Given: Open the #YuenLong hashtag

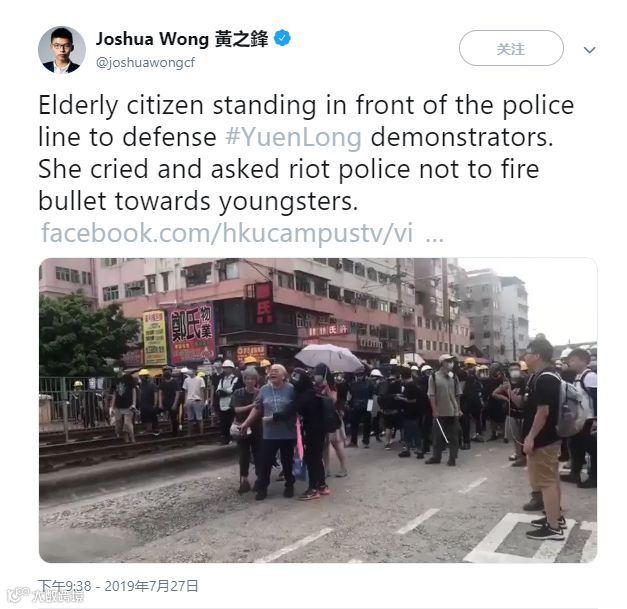Looking at the screenshot, I should click(x=294, y=138).
